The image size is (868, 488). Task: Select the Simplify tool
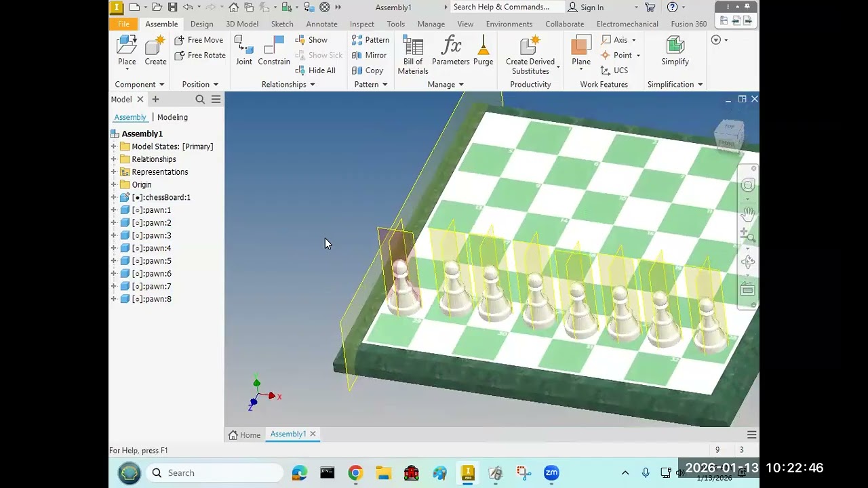(675, 51)
